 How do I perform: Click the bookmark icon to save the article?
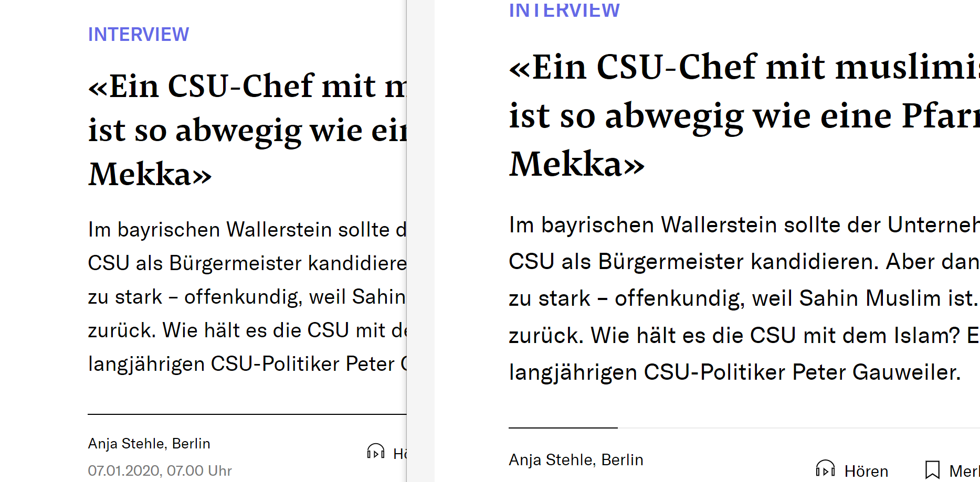(x=932, y=469)
